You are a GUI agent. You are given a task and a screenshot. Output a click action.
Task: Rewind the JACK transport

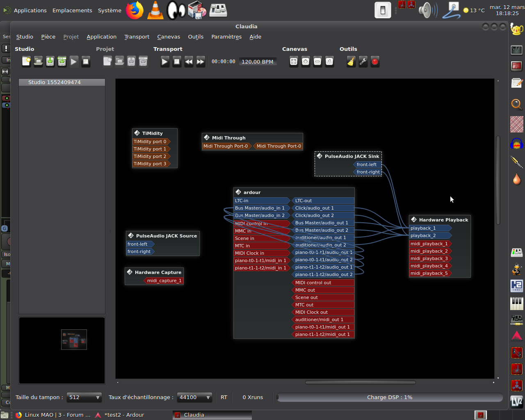(189, 62)
